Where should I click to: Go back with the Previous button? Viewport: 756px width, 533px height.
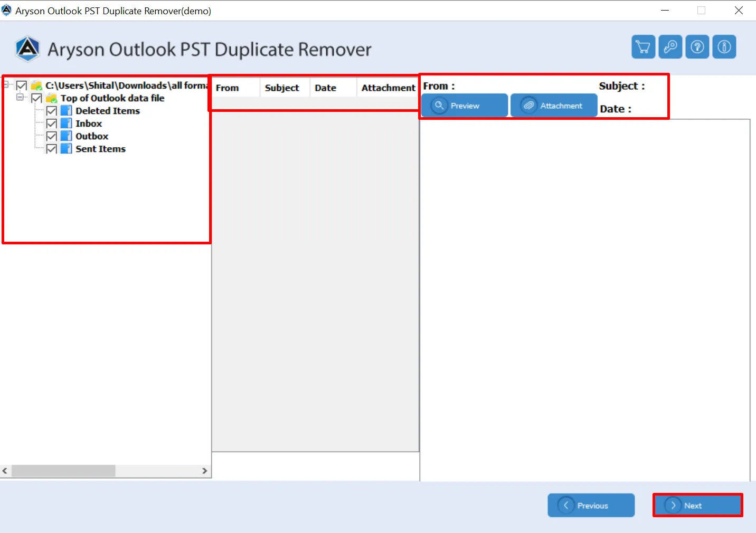pos(591,505)
